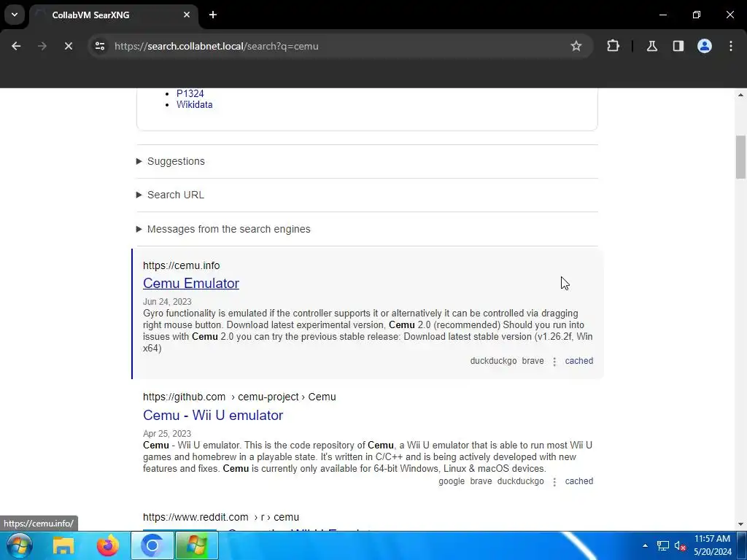Open the Windows Start menu
The height and width of the screenshot is (560, 747).
tap(20, 545)
